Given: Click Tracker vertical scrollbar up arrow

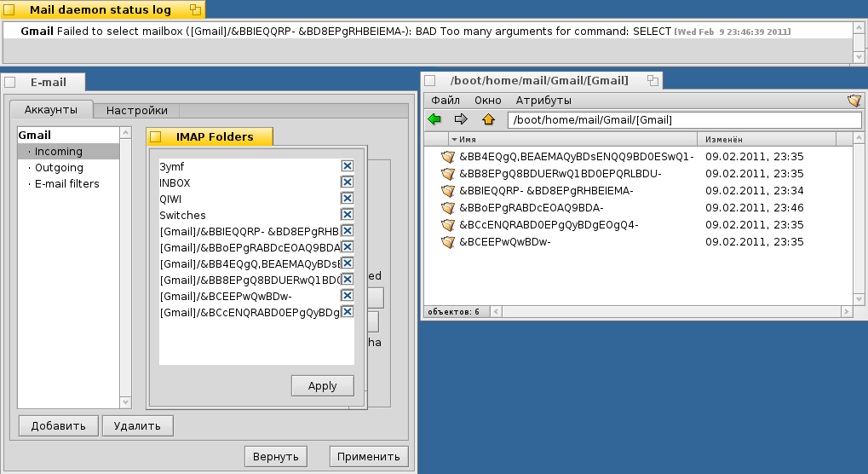Looking at the screenshot, I should (859, 137).
